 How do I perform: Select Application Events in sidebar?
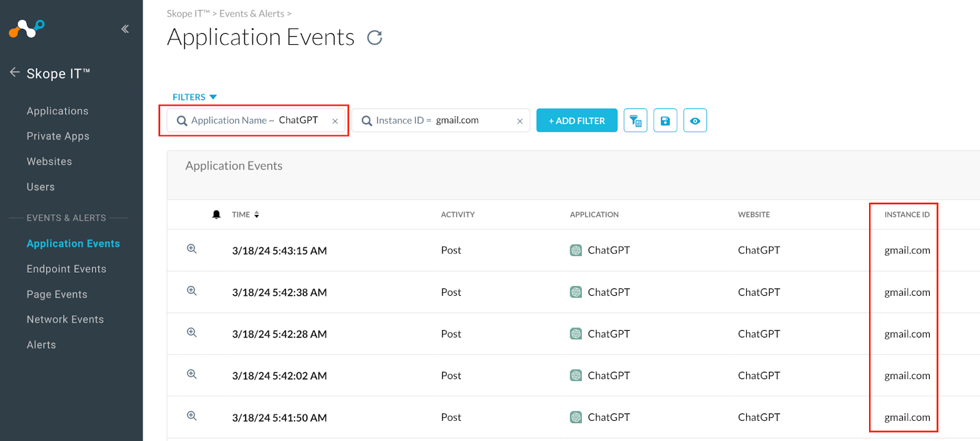pyautogui.click(x=73, y=244)
